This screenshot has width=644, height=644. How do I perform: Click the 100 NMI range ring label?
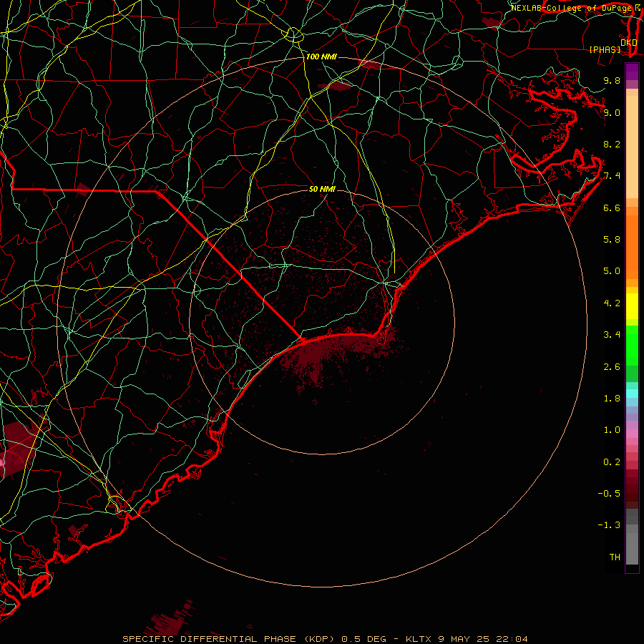pos(321,57)
